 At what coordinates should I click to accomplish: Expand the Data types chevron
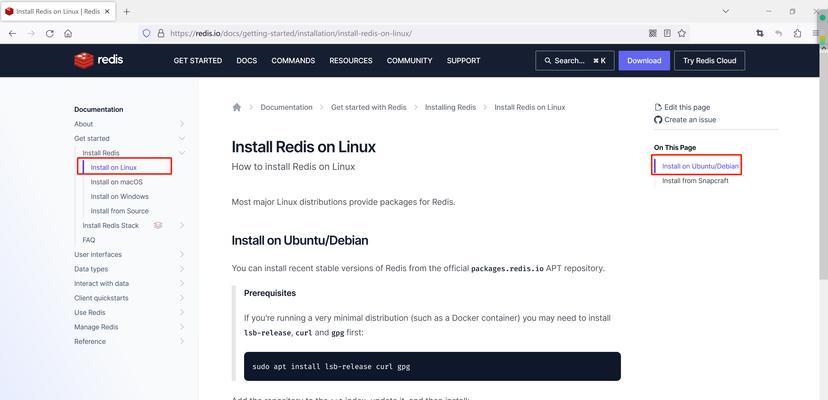tap(182, 269)
